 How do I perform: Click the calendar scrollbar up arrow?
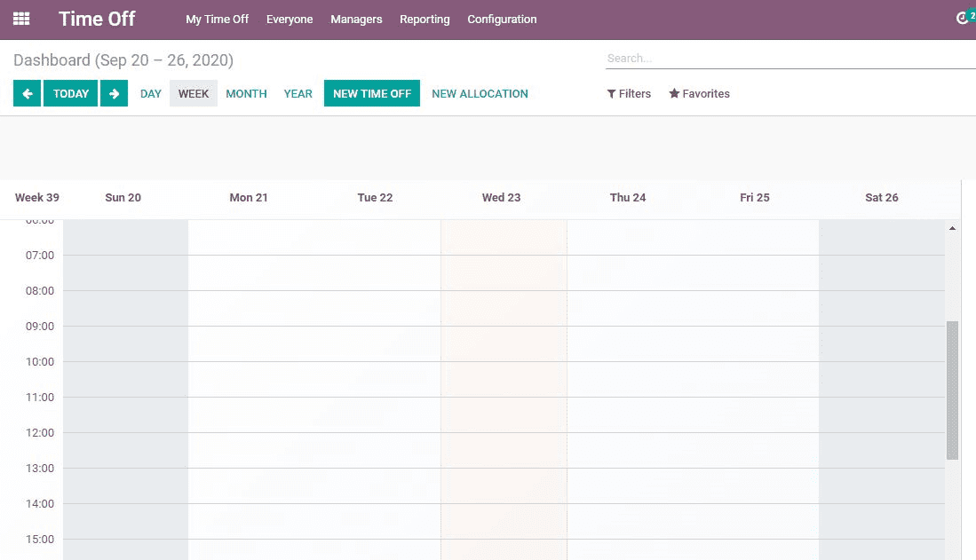tap(952, 228)
